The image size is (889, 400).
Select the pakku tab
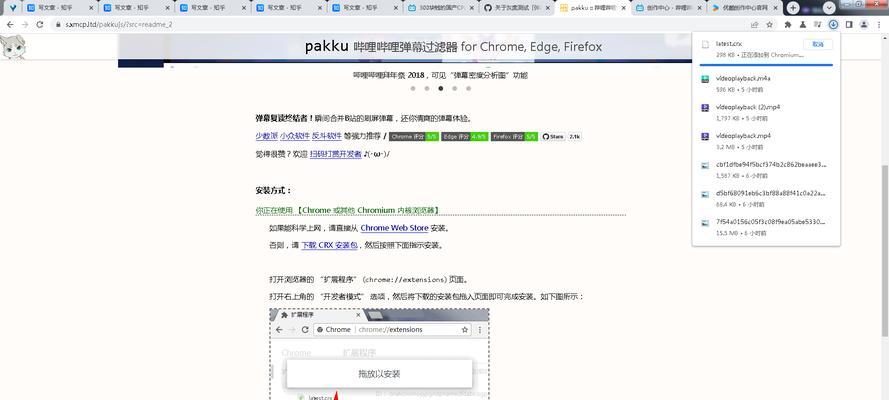click(x=593, y=8)
